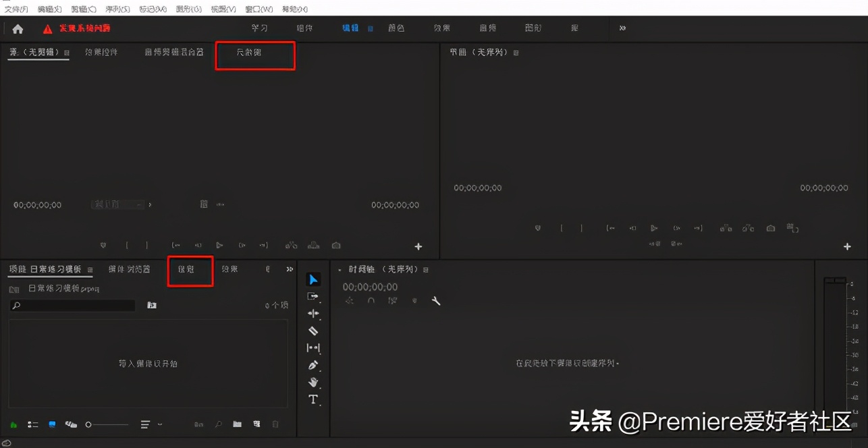868x448 pixels.
Task: Click the wrench settings icon in the timeline
Action: (436, 301)
